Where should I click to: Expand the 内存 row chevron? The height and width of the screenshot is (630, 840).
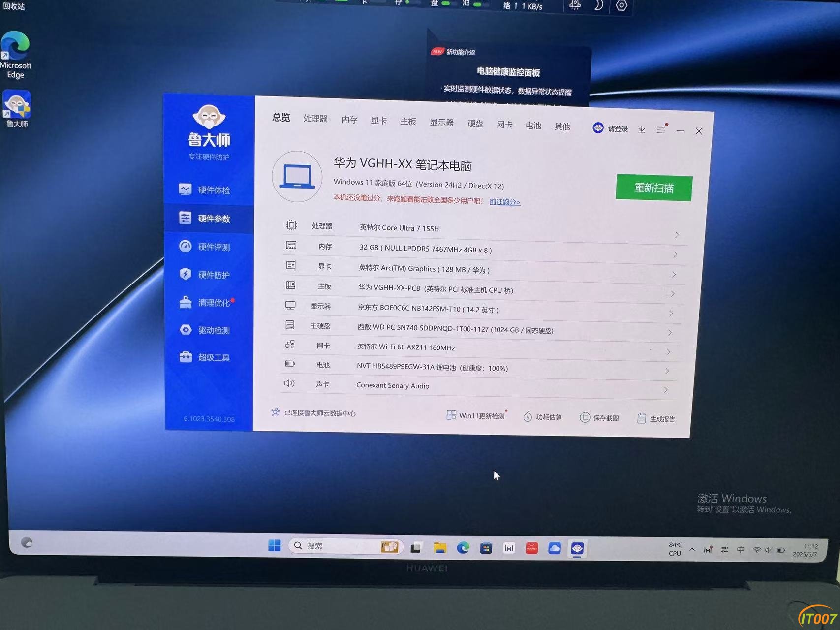pyautogui.click(x=675, y=255)
